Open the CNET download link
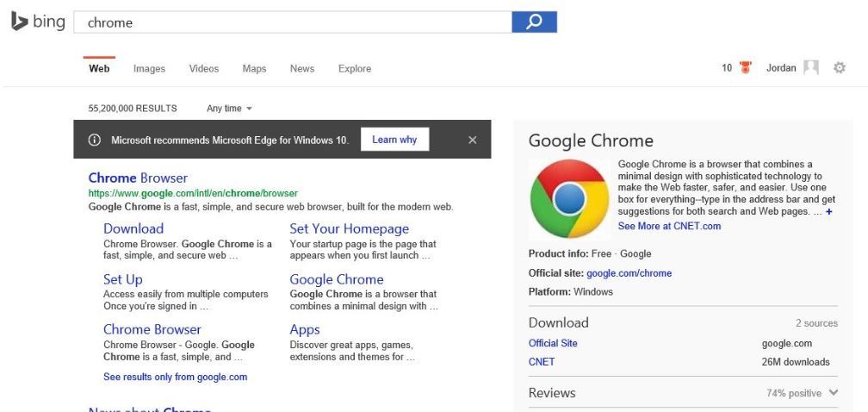 point(542,362)
